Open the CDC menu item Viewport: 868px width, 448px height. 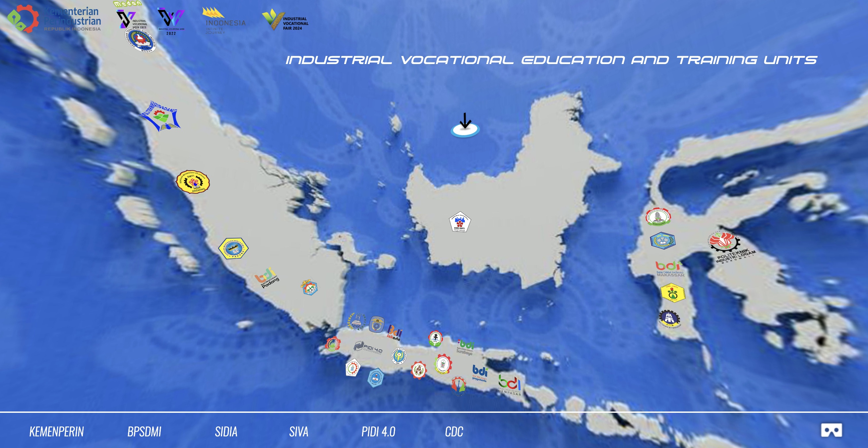[454, 431]
